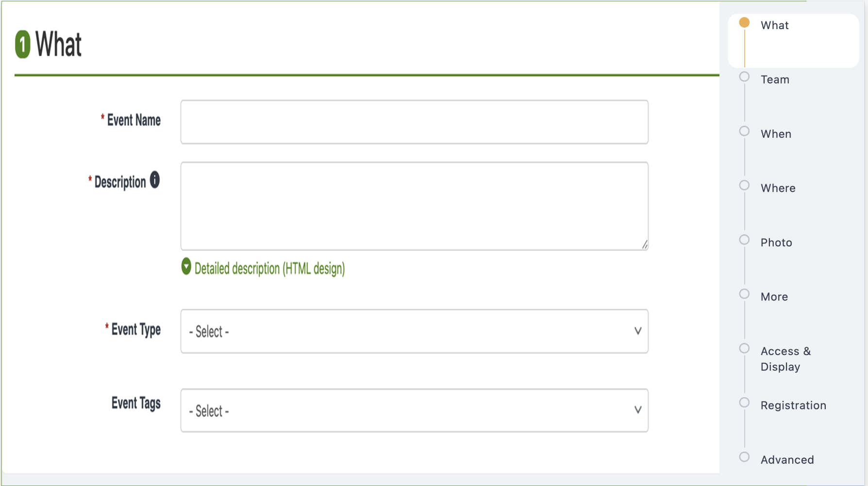Expand the Detailed description HTML design section

coord(270,268)
